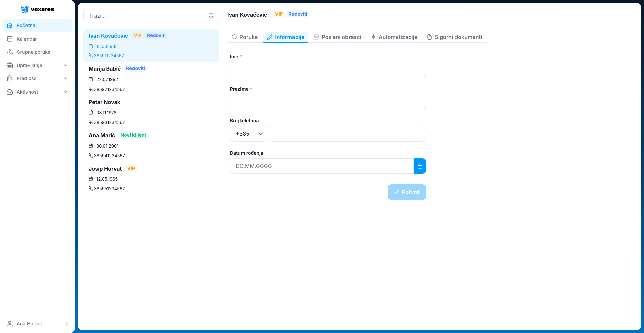
Task: Click the search magnifier icon
Action: click(x=211, y=16)
